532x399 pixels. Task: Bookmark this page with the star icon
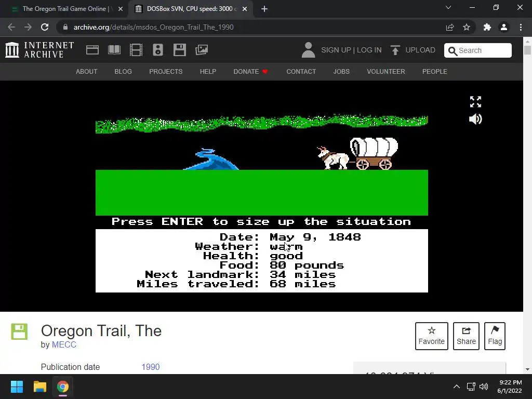[x=467, y=27]
